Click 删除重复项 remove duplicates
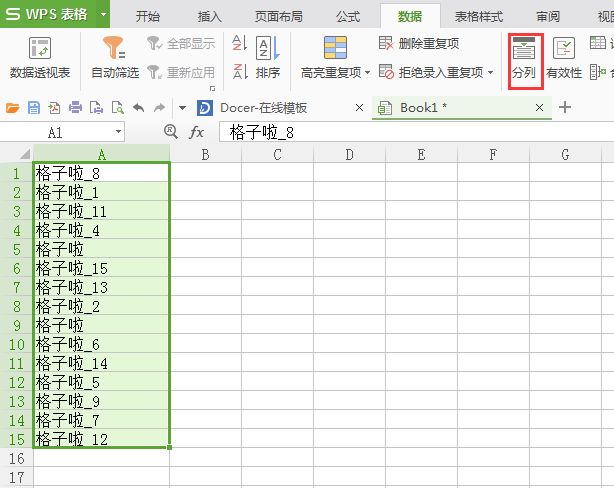This screenshot has height=488, width=614. 419,43
